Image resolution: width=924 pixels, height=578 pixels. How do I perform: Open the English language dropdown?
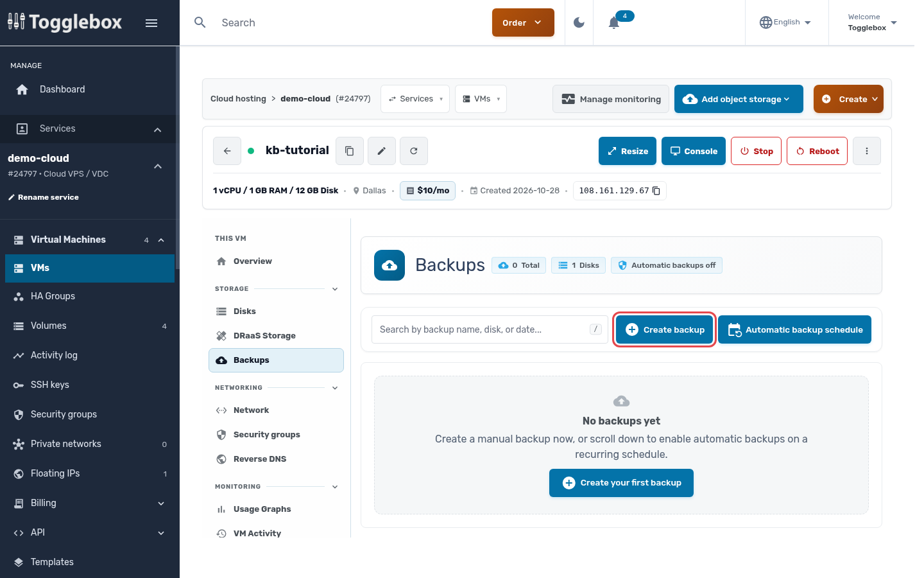pos(785,22)
